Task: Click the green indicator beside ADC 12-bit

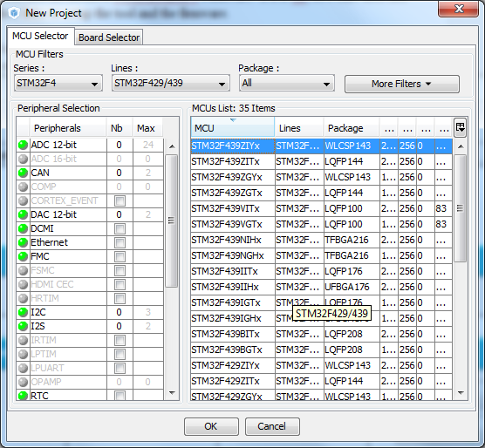Action: tap(23, 145)
